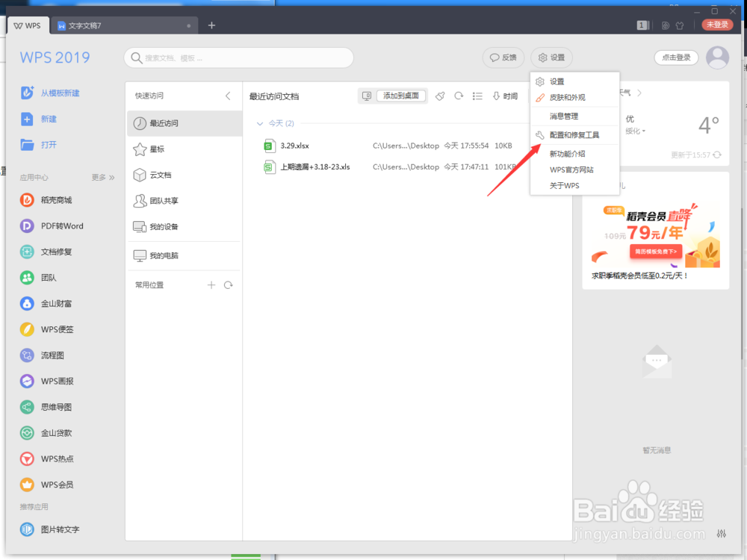Viewport: 747px width, 560px height.
Task: Open the 流程图 app
Action: pyautogui.click(x=42, y=355)
